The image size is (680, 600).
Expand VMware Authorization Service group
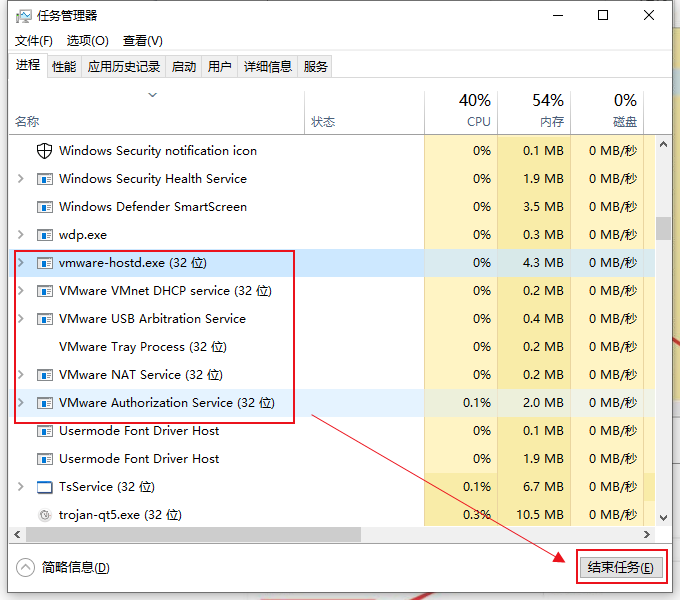point(20,403)
